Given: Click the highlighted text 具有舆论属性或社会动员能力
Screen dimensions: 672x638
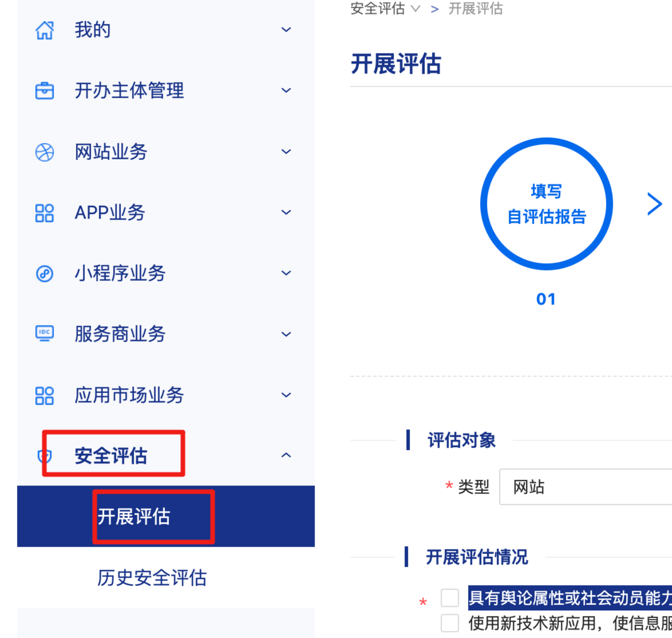Looking at the screenshot, I should 570,598.
